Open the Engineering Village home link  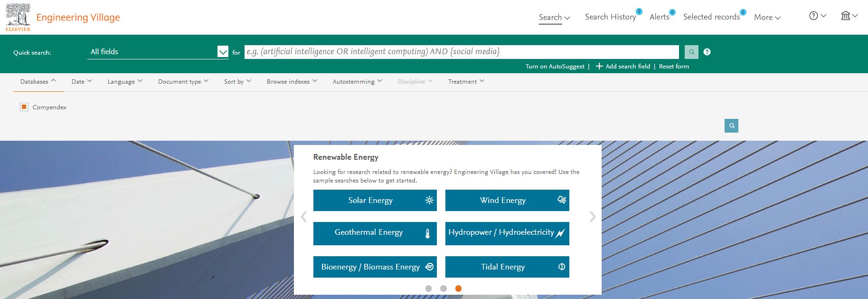[78, 18]
